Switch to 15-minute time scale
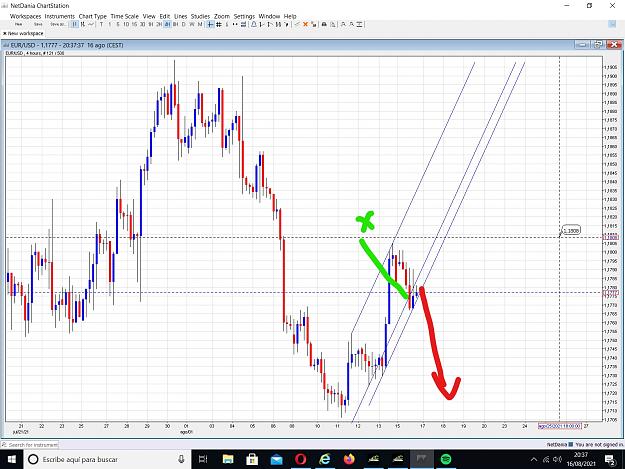 coord(134,24)
